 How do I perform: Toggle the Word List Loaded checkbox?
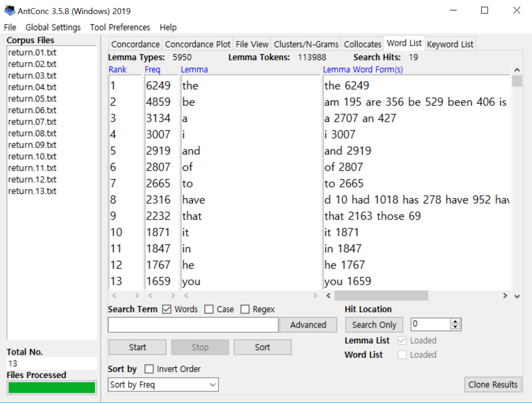pos(402,355)
